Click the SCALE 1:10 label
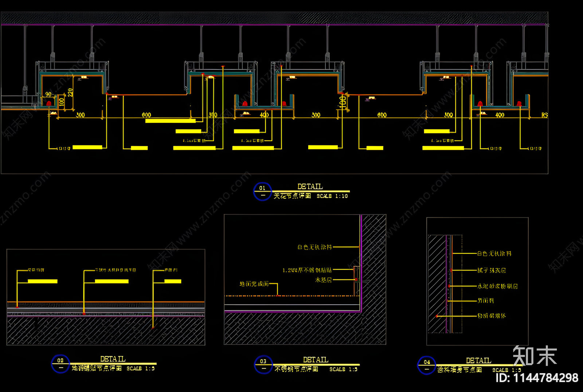 click(332, 196)
